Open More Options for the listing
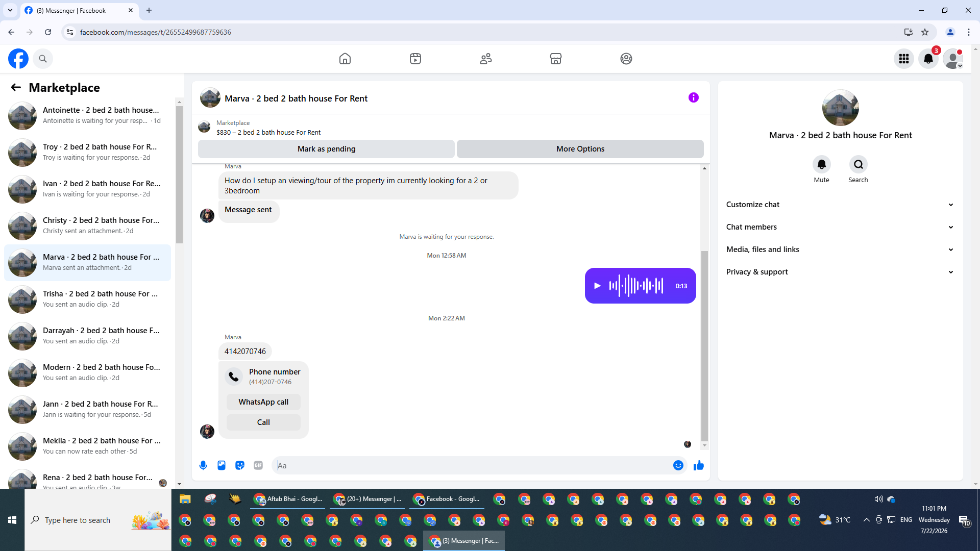 point(580,149)
